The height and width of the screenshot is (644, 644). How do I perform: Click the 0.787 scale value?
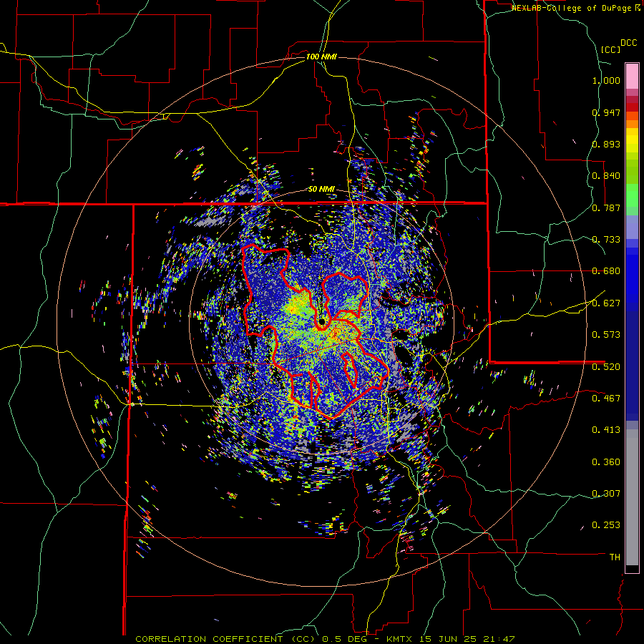coord(606,208)
